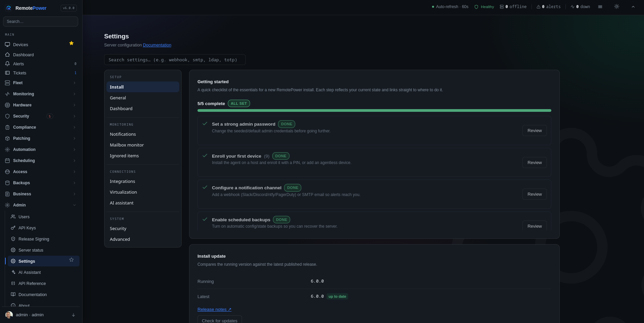Toggle favorite star on Settings item
The height and width of the screenshot is (323, 644).
click(71, 260)
